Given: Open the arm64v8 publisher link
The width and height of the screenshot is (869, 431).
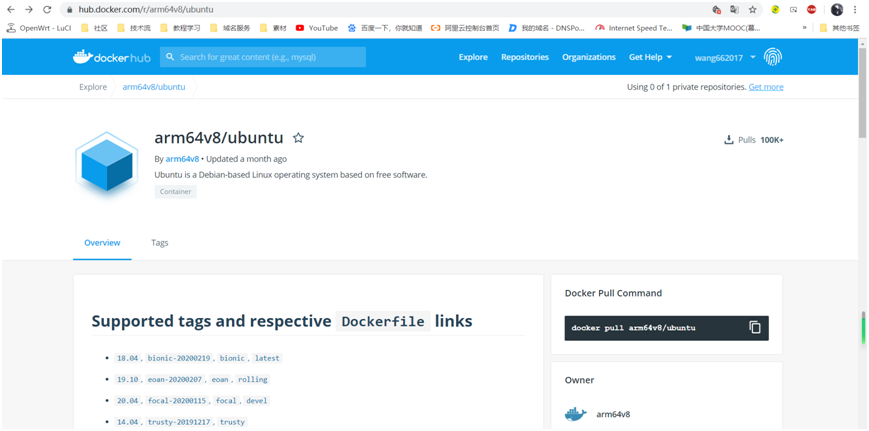Looking at the screenshot, I should (182, 159).
